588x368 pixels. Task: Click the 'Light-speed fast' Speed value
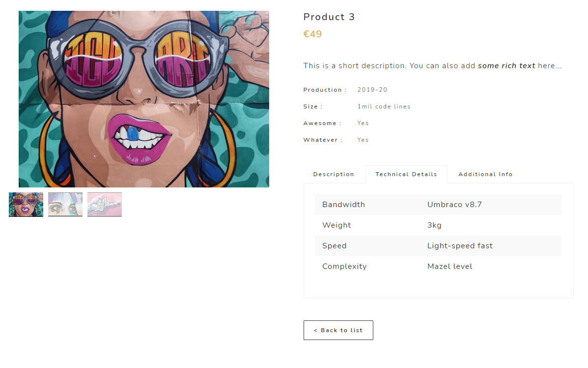click(x=460, y=246)
